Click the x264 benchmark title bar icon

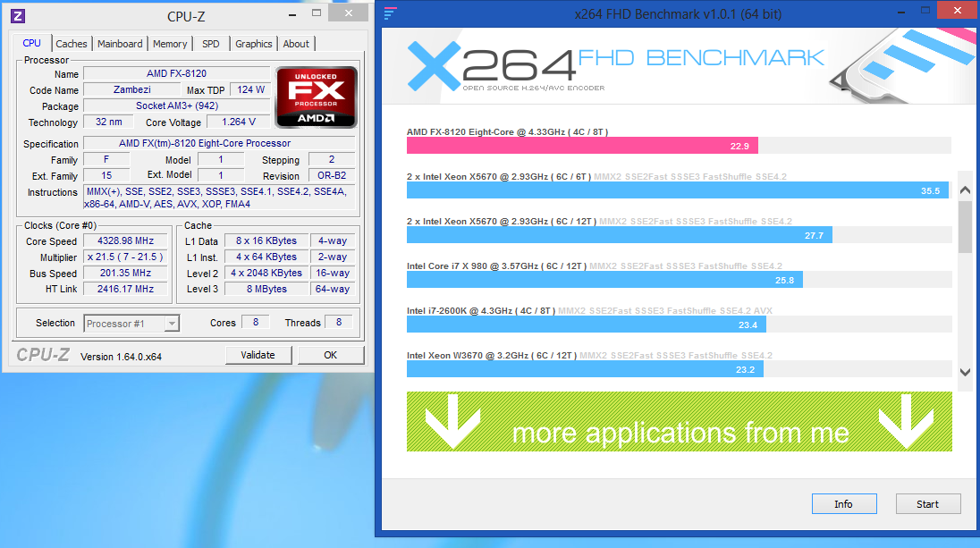coord(390,13)
